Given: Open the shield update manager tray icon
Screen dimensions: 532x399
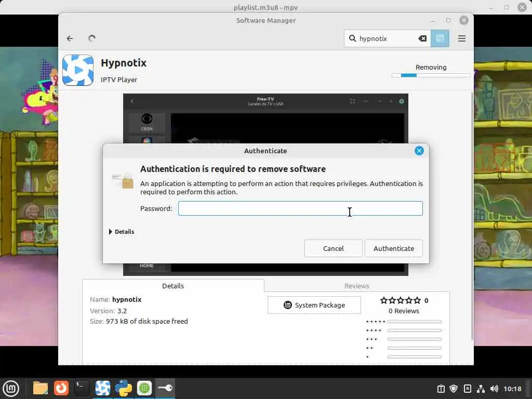Looking at the screenshot, I should click(x=454, y=389).
